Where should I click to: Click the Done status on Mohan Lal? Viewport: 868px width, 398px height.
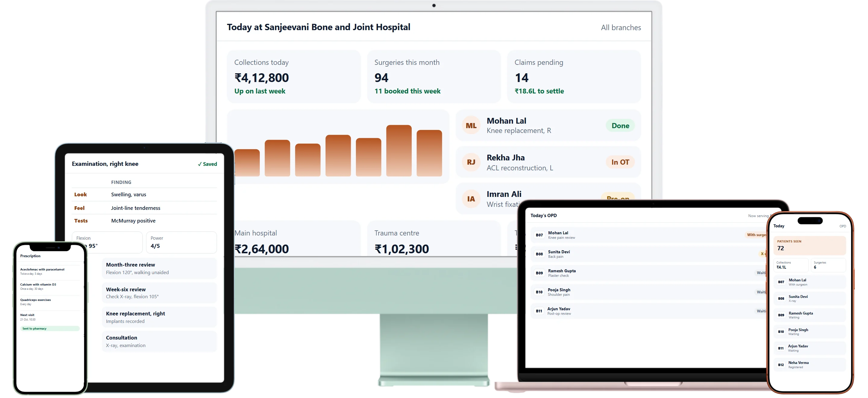click(x=620, y=126)
